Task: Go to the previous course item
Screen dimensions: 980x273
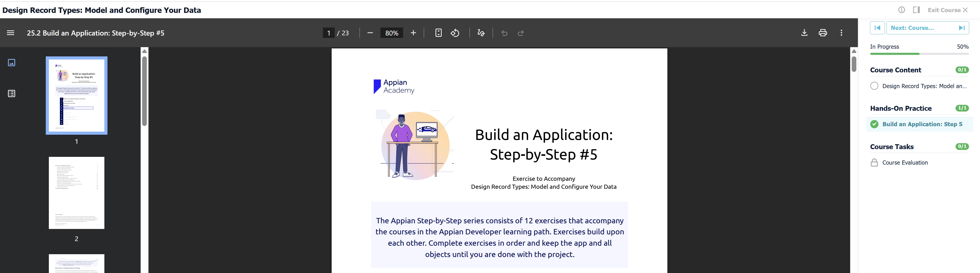Action: pyautogui.click(x=877, y=28)
